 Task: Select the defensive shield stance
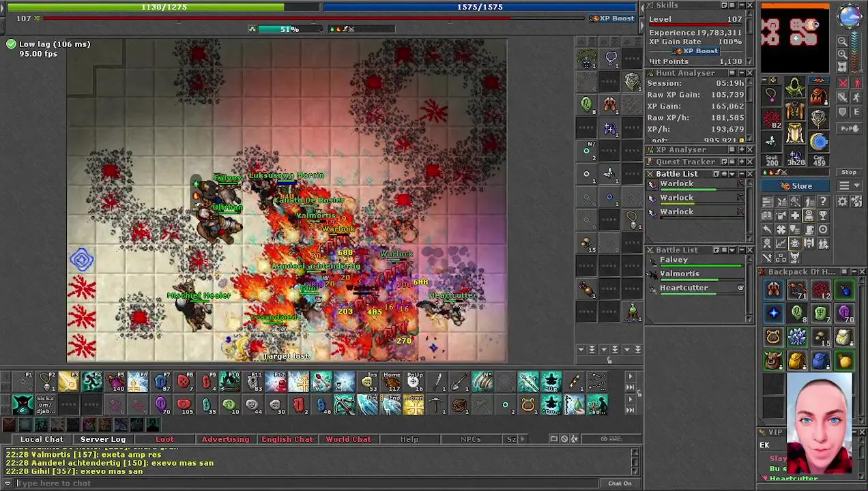[x=843, y=111]
